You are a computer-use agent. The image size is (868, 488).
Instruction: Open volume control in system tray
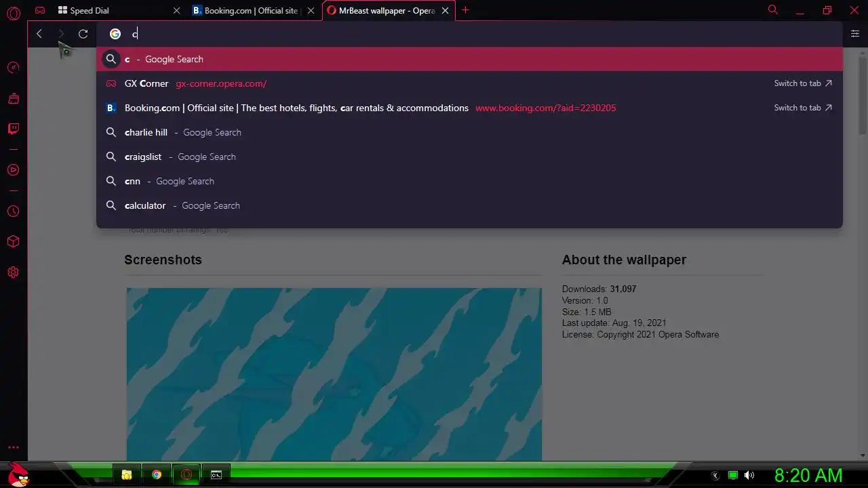coord(749,475)
